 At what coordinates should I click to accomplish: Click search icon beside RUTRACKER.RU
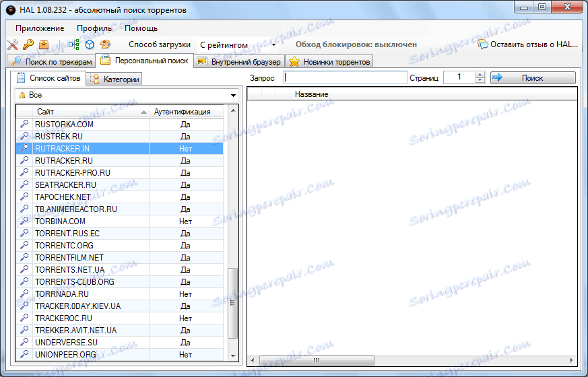pyautogui.click(x=24, y=160)
